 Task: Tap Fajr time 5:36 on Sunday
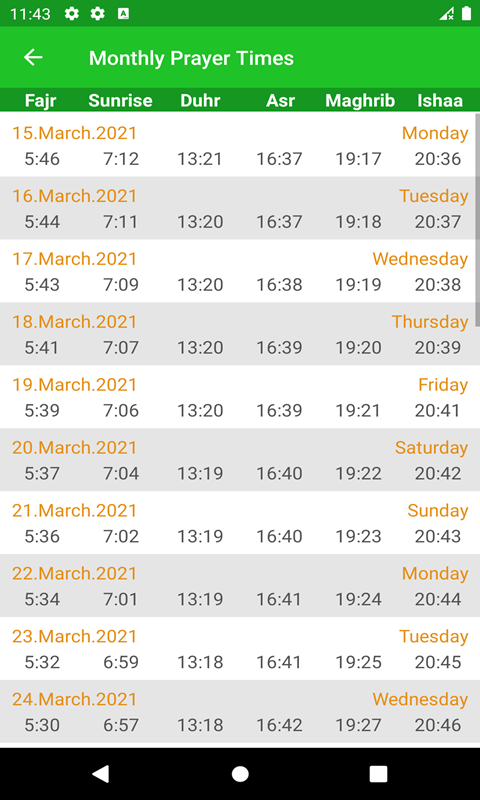click(42, 536)
